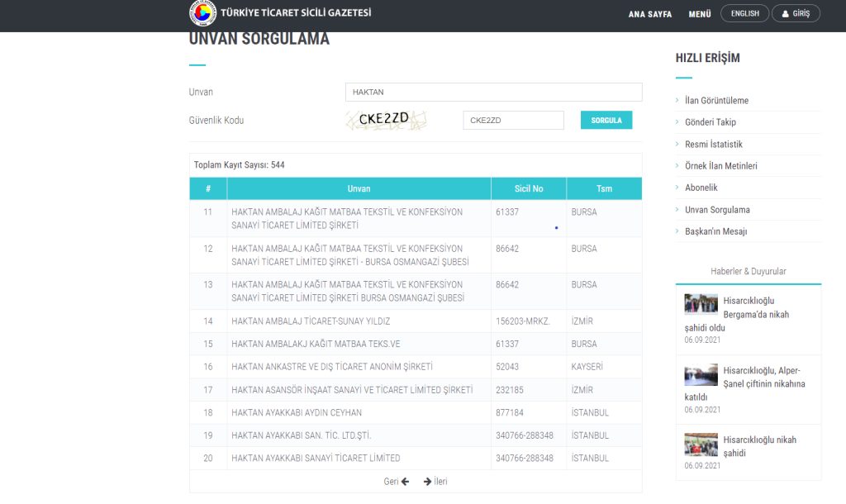Click the row number 20 cell
Screen dimensions: 846x504
pyautogui.click(x=208, y=458)
